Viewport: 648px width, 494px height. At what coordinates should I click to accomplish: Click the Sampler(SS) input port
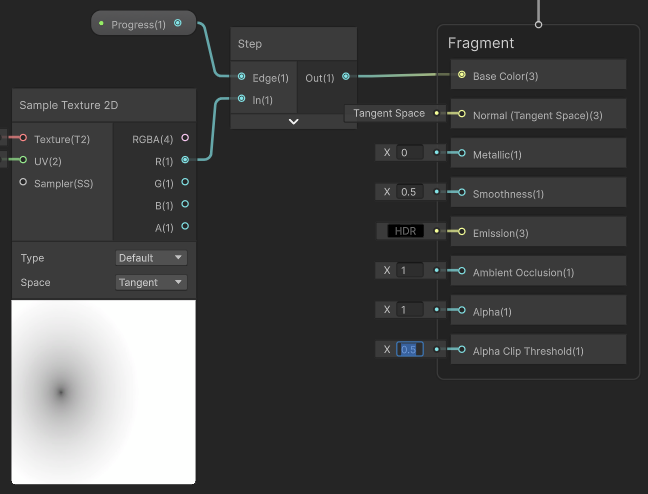click(23, 182)
